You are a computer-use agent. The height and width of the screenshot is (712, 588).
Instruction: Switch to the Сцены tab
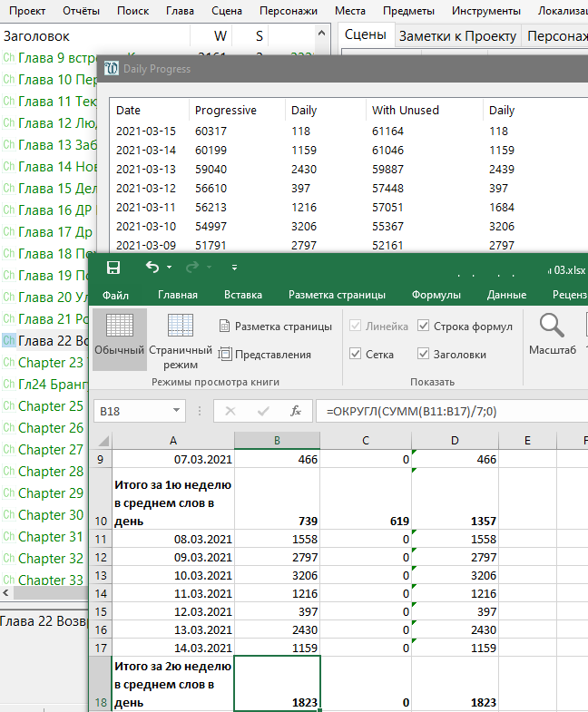coord(366,35)
